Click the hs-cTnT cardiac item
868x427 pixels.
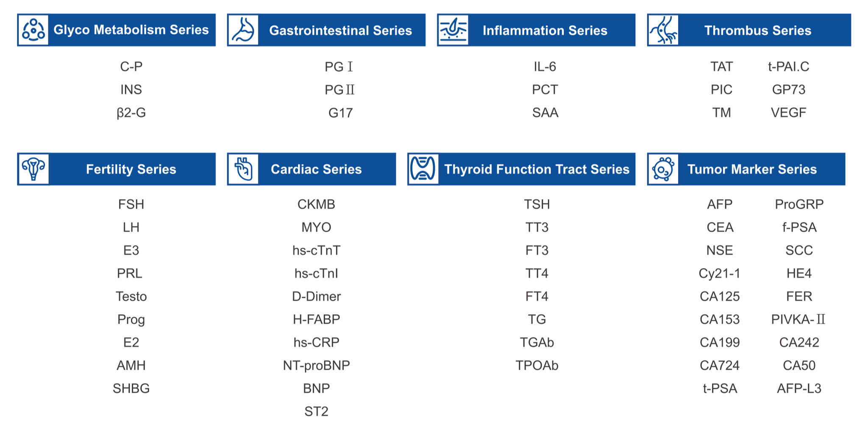(317, 250)
